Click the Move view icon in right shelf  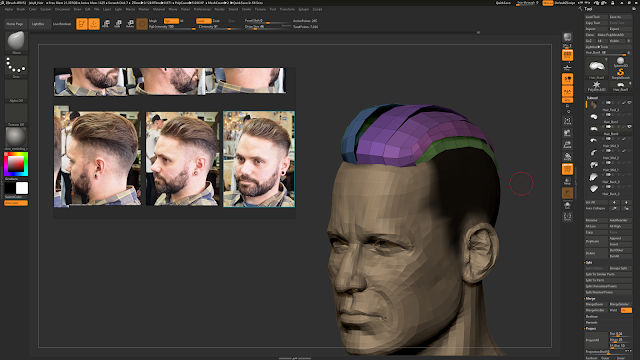coord(567,133)
